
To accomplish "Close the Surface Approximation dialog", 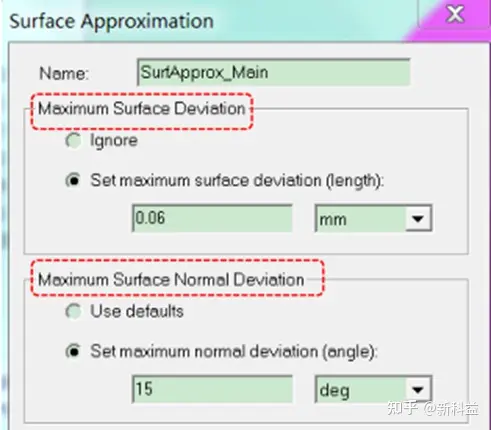I will coord(455,15).
